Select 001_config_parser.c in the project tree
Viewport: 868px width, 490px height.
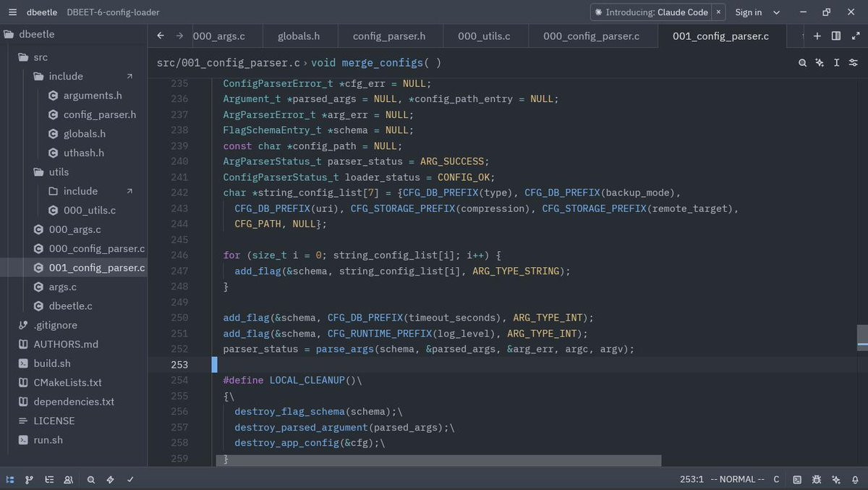74,268
